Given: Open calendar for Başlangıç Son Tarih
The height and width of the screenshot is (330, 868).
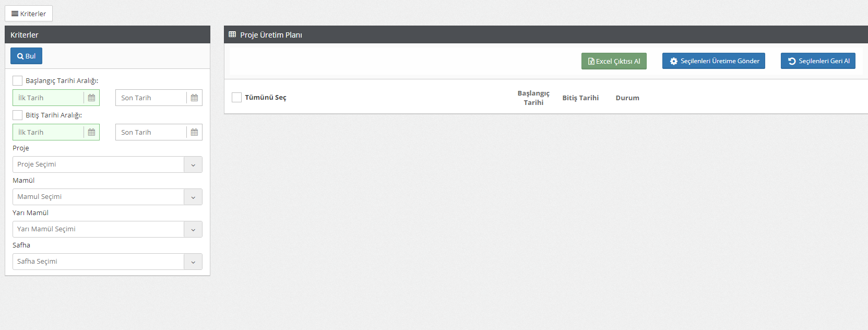Looking at the screenshot, I should pos(194,98).
